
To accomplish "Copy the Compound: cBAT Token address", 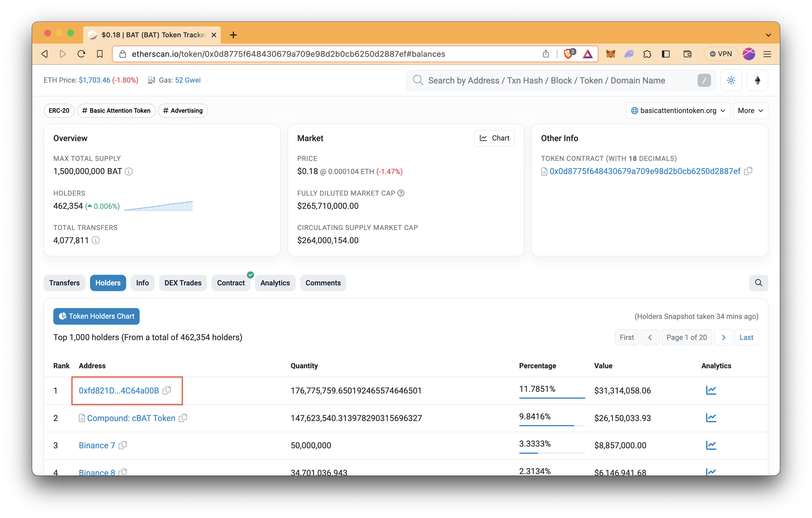I will pos(183,418).
